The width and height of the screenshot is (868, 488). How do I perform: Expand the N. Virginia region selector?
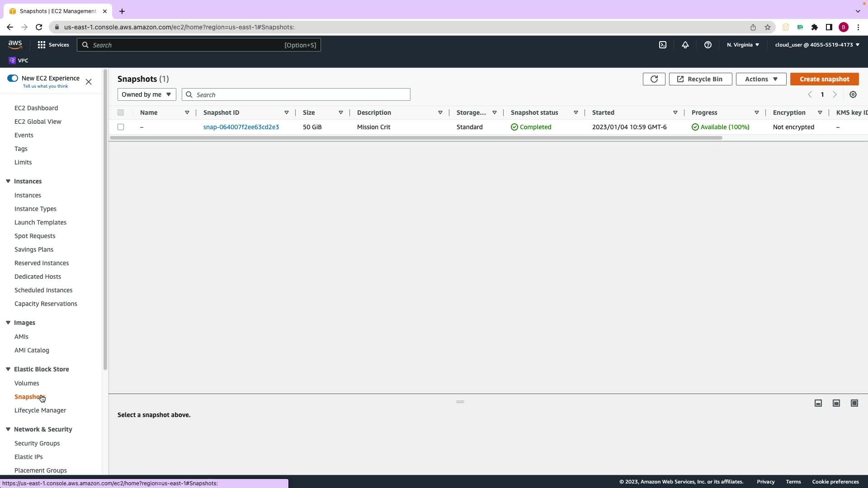tap(743, 45)
